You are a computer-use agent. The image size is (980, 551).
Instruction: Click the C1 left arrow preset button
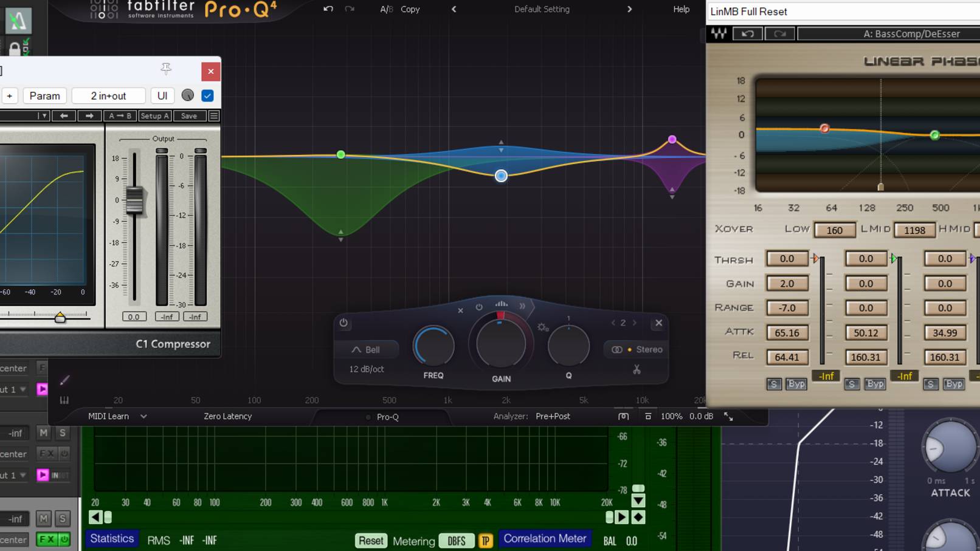(x=64, y=115)
